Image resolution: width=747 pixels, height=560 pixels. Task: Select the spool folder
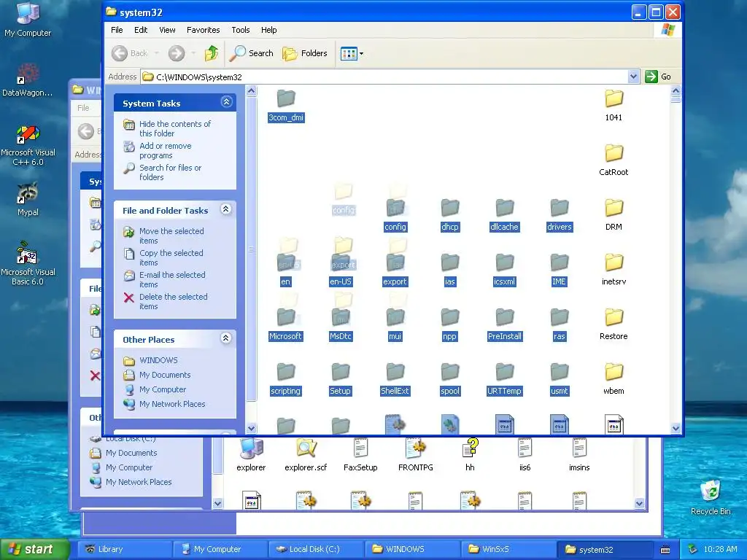click(x=449, y=379)
